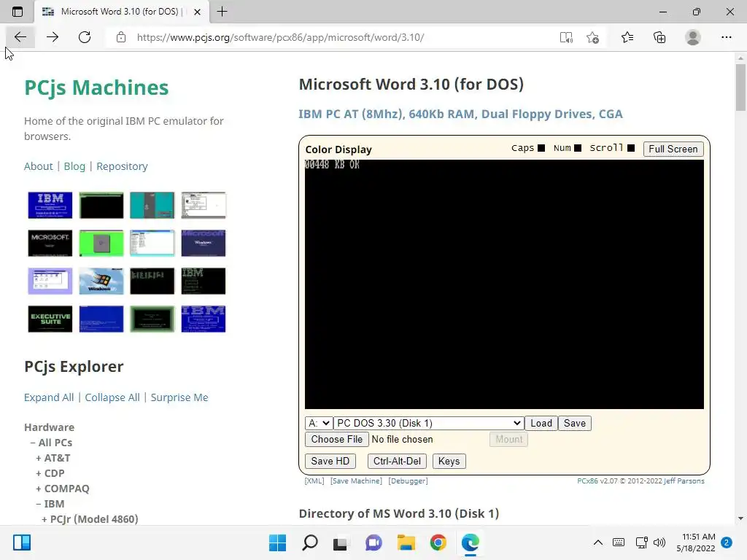Viewport: 747px width, 560px height.
Task: Open the Widgets panel icon
Action: 21,542
